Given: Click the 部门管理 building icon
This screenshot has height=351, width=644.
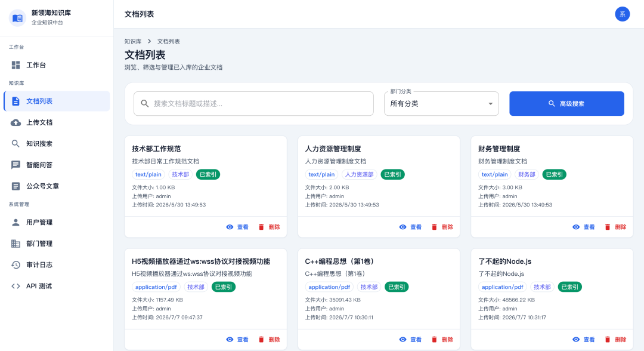Looking at the screenshot, I should (x=16, y=244).
